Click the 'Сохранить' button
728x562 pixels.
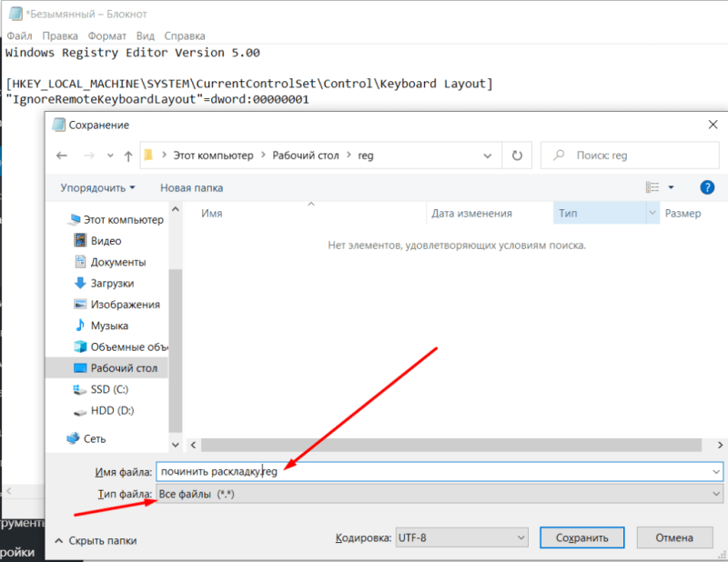click(x=581, y=537)
